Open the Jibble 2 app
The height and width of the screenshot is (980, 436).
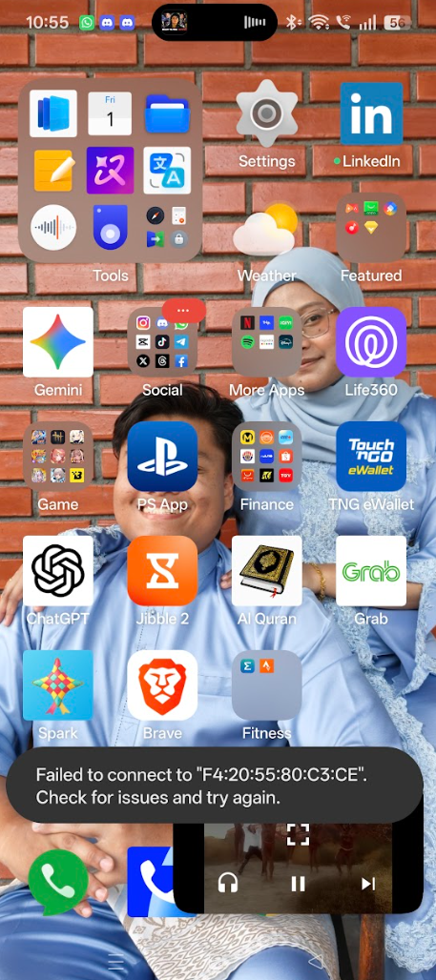coord(162,571)
